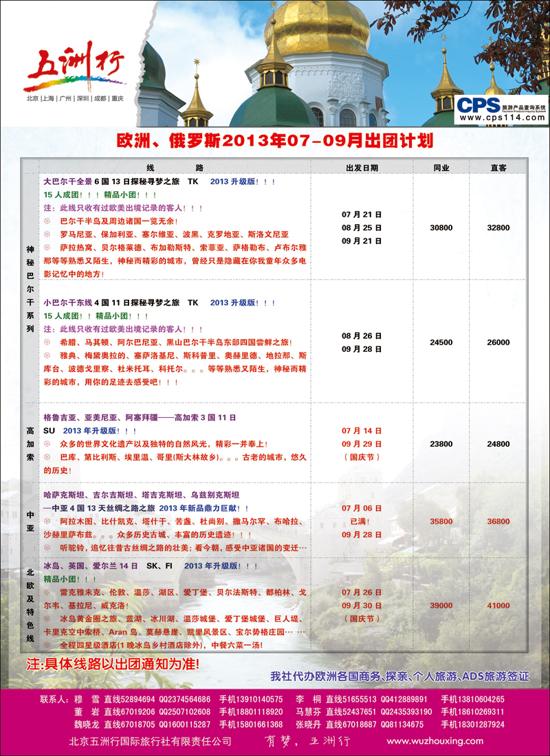Click the 同业 price 39000

click(441, 605)
